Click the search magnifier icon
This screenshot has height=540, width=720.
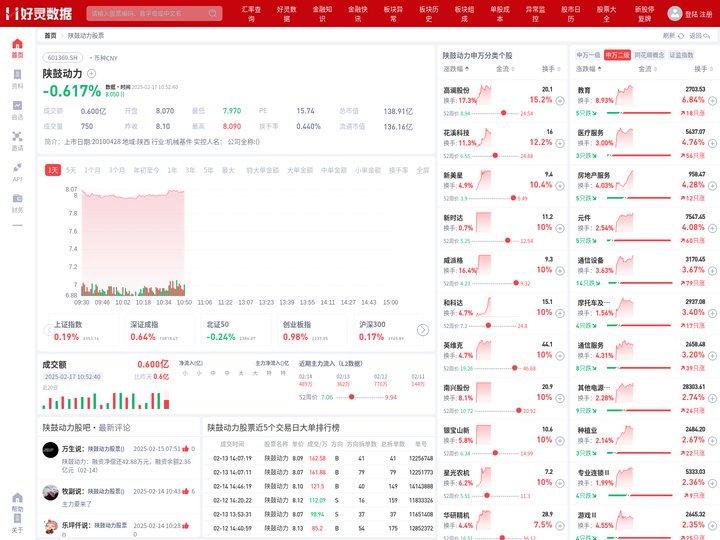213,13
